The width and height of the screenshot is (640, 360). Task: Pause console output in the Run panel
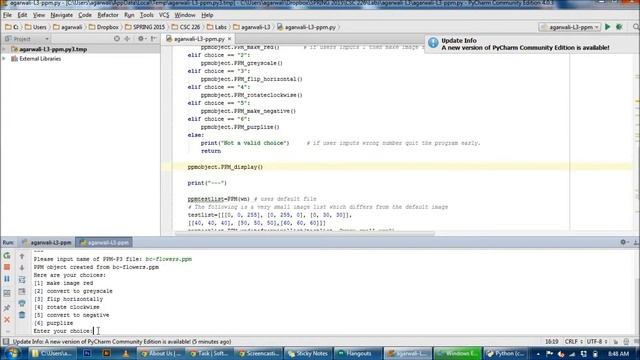(7, 279)
